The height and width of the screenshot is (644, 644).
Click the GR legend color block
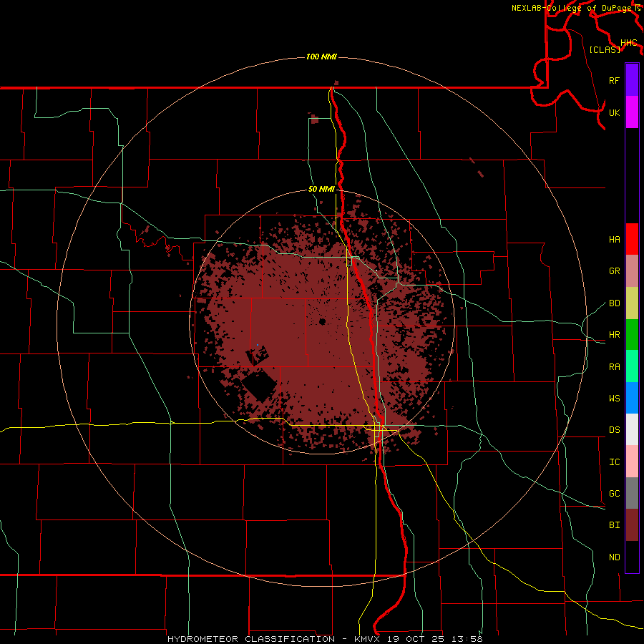click(x=632, y=270)
